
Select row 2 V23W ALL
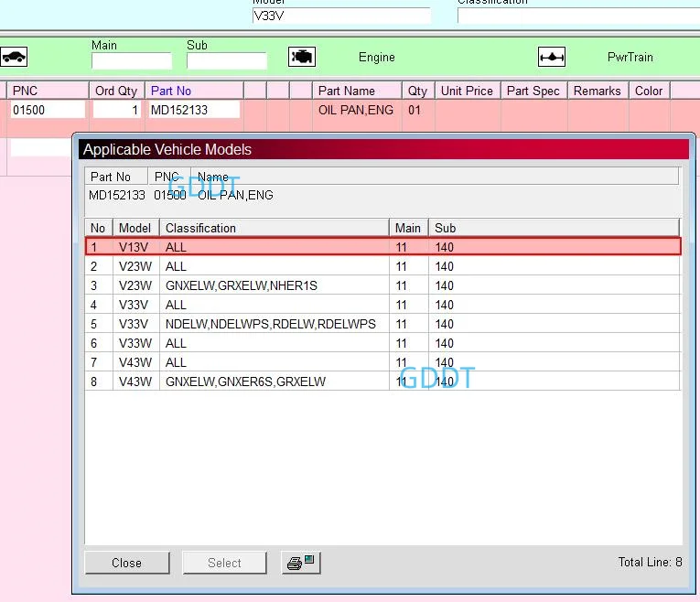383,266
